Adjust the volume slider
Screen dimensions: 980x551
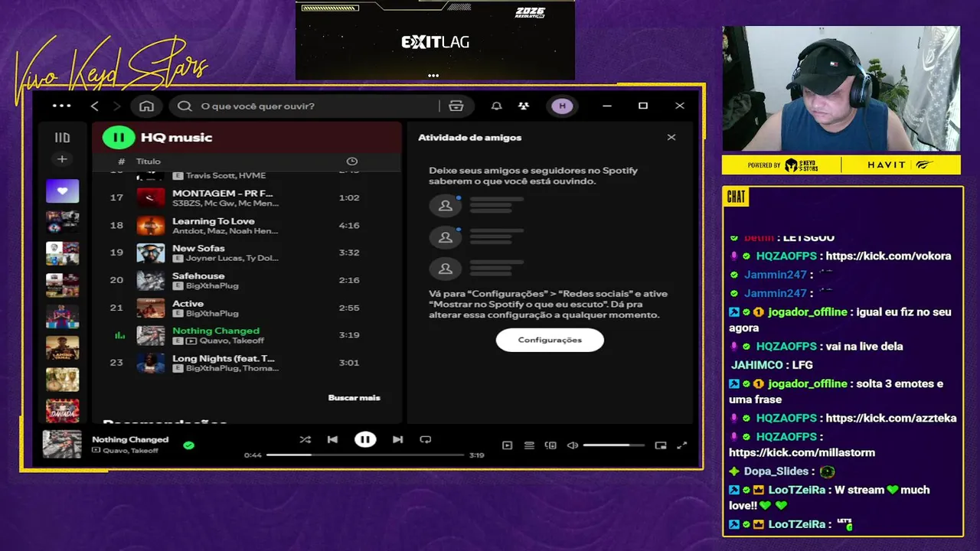click(613, 445)
